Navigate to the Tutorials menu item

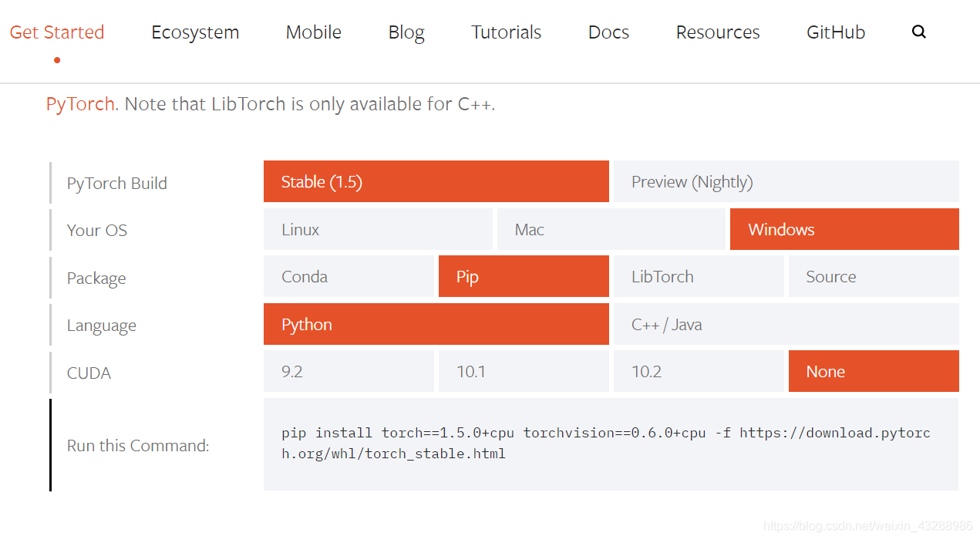click(506, 32)
